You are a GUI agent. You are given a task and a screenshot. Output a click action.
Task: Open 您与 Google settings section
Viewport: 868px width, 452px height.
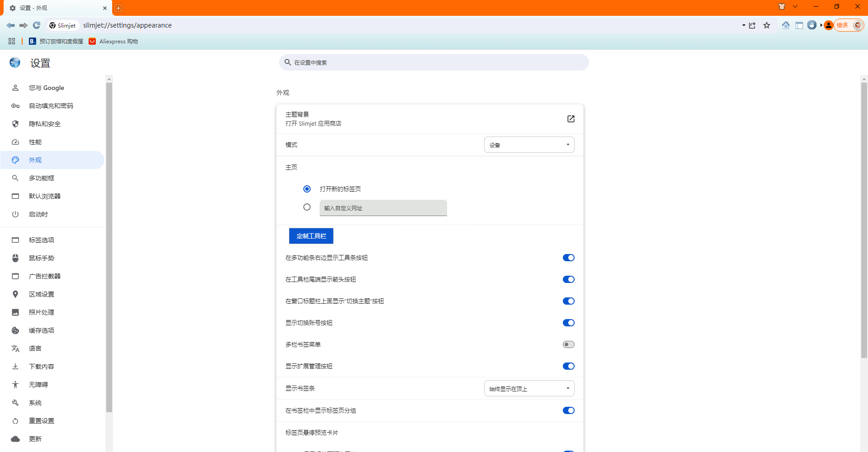[x=52, y=88]
